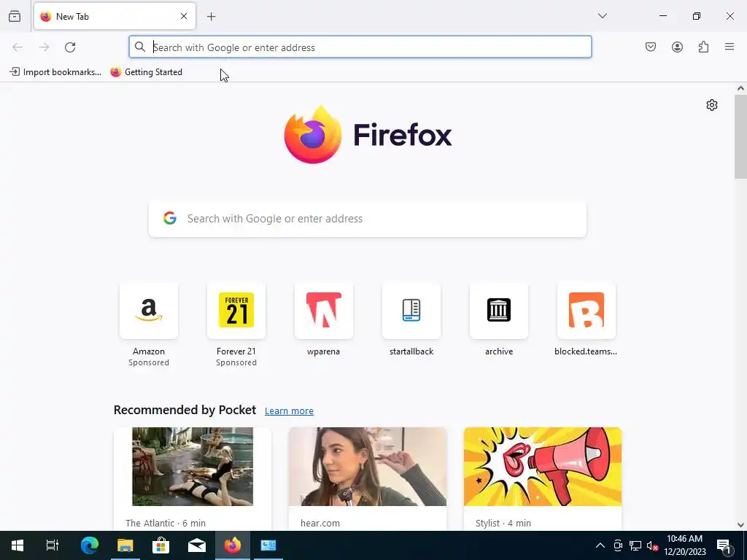
Task: Open File Explorer from taskbar
Action: click(125, 545)
